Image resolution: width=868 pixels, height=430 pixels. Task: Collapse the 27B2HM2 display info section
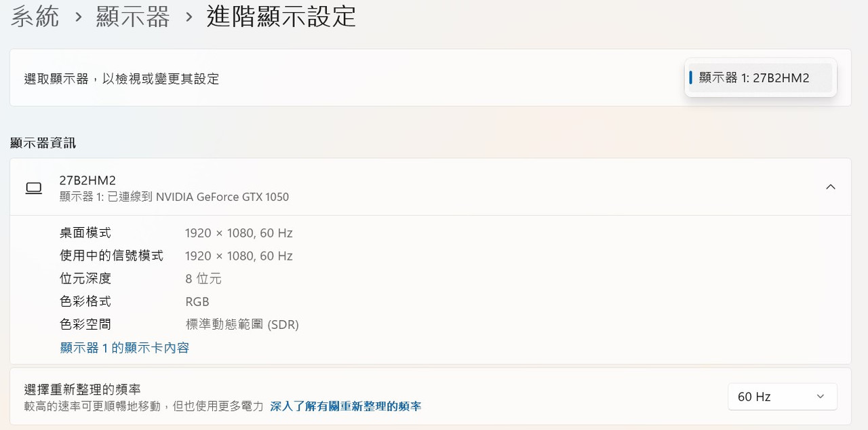[x=830, y=187]
